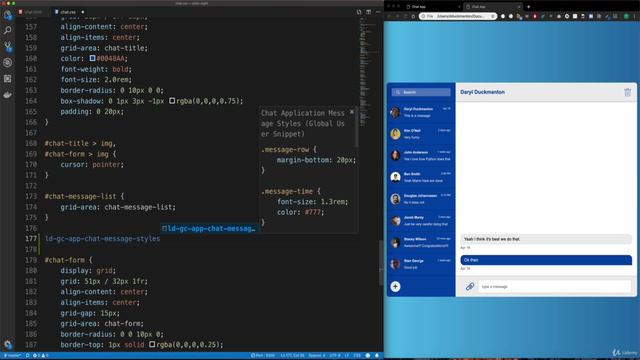The width and height of the screenshot is (640, 360).
Task: Open Daryl Duckmanton conversation in list
Action: click(421, 112)
